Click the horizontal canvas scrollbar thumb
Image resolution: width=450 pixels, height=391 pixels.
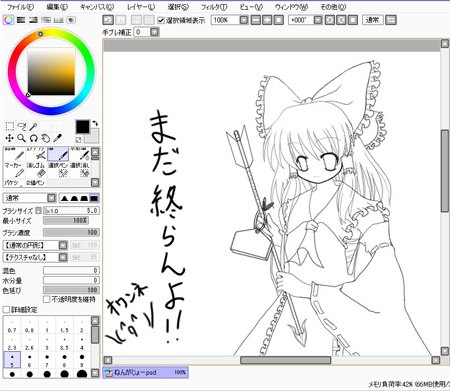coord(286,360)
